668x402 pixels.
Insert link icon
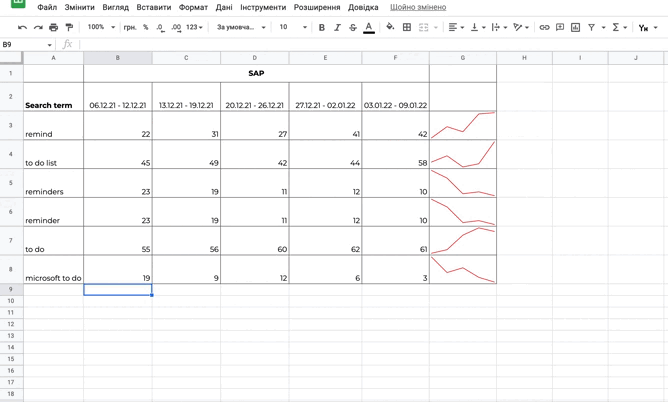544,27
